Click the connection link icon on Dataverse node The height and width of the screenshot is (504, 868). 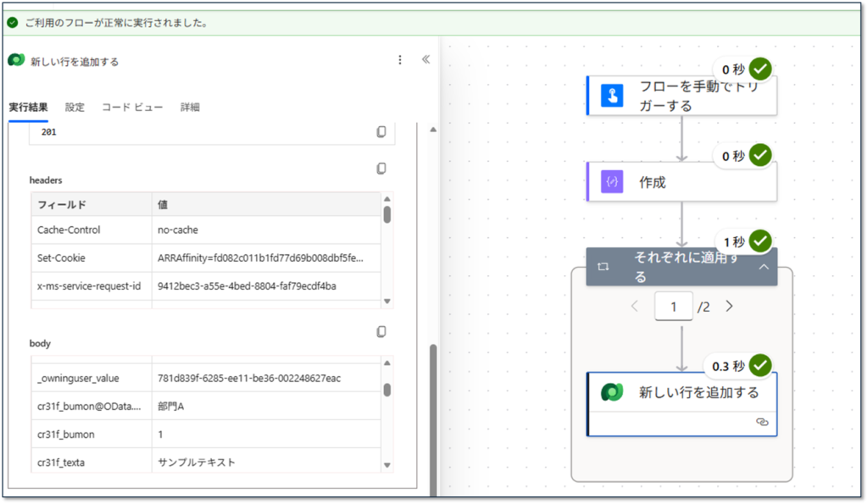(x=761, y=422)
